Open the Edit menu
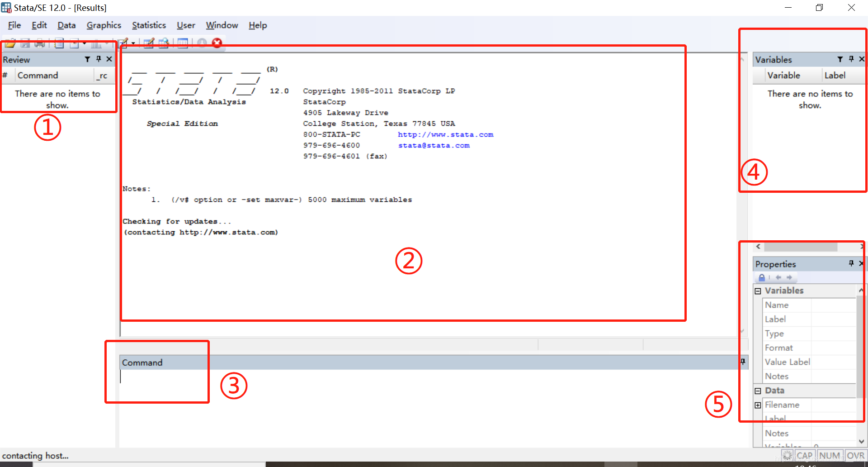The height and width of the screenshot is (467, 868). (x=39, y=25)
